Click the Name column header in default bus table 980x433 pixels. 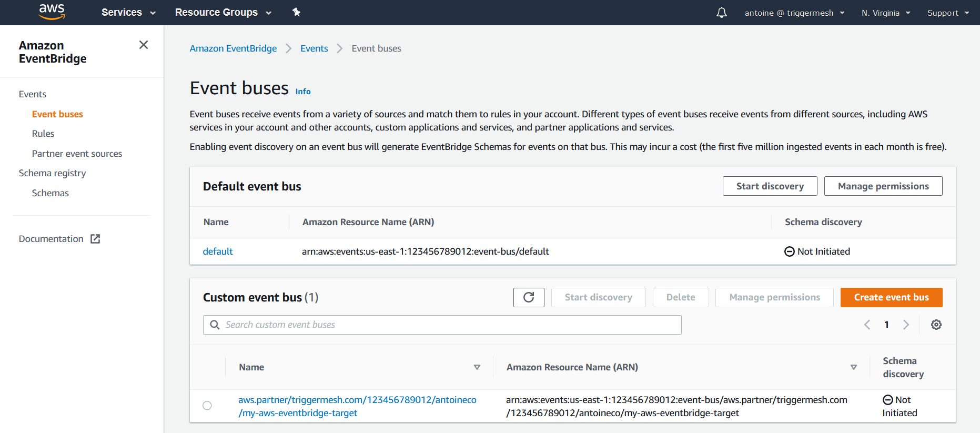click(216, 222)
